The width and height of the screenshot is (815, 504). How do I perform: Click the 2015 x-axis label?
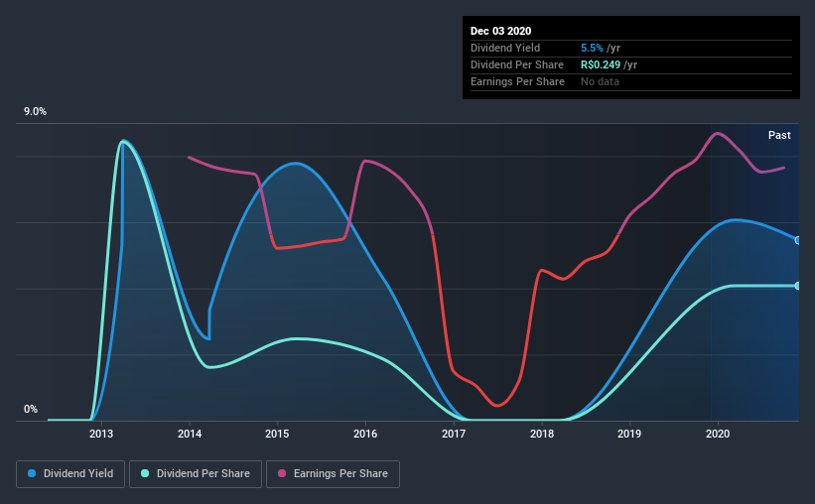277,434
